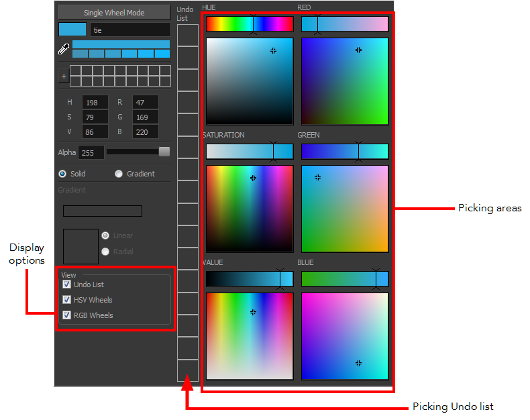
Task: Select the Solid radio option
Action: 63,174
